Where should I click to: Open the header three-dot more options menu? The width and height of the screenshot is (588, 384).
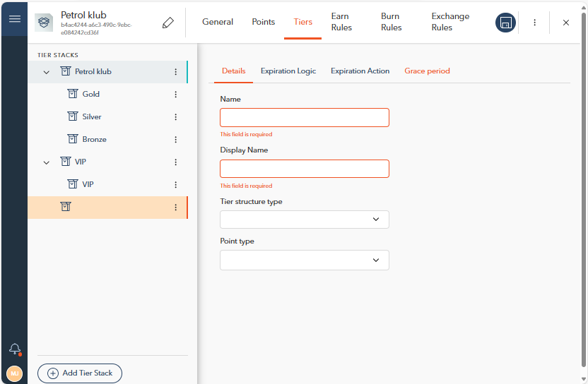tap(535, 23)
